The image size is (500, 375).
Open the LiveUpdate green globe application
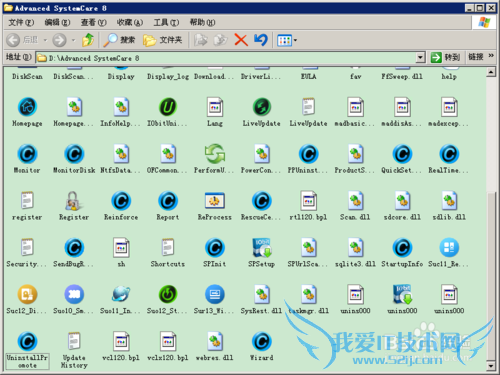[x=262, y=107]
